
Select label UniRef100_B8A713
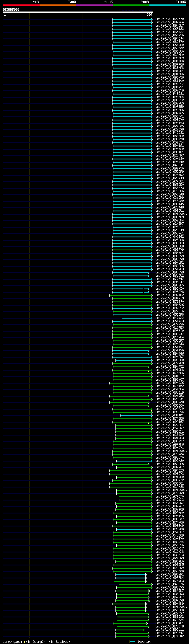(x=170, y=299)
